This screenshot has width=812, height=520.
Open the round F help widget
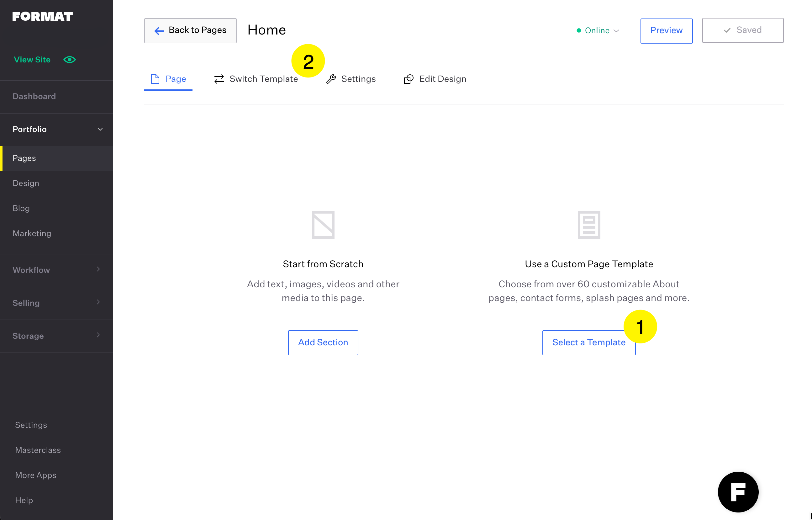(x=738, y=492)
